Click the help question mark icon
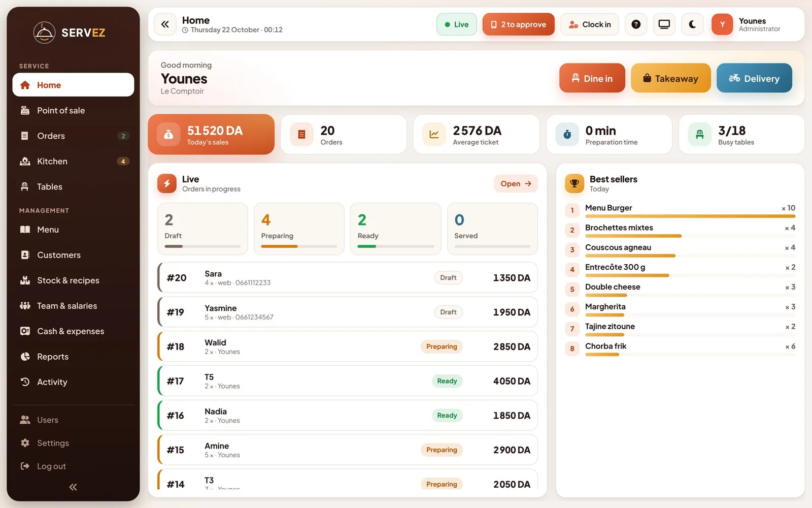Viewport: 812px width, 508px height. point(636,24)
